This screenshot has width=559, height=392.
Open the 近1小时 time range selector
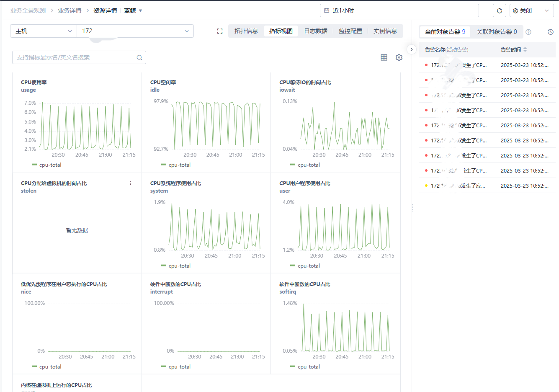(x=399, y=10)
